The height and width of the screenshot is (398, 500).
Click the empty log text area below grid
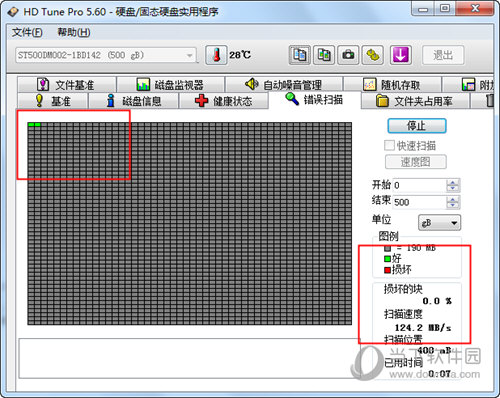click(188, 358)
